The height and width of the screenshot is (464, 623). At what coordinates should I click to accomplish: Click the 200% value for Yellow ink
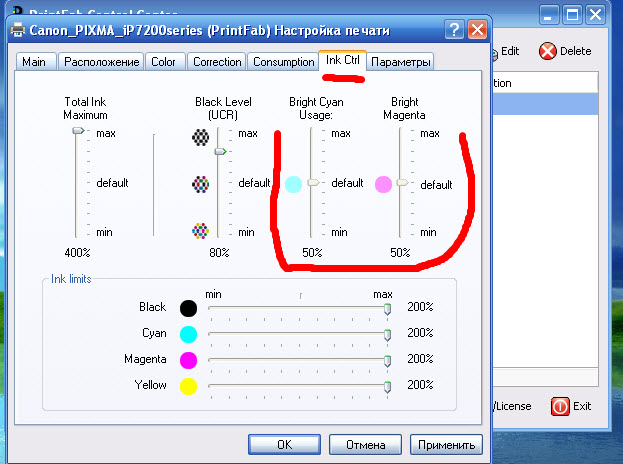pyautogui.click(x=420, y=385)
